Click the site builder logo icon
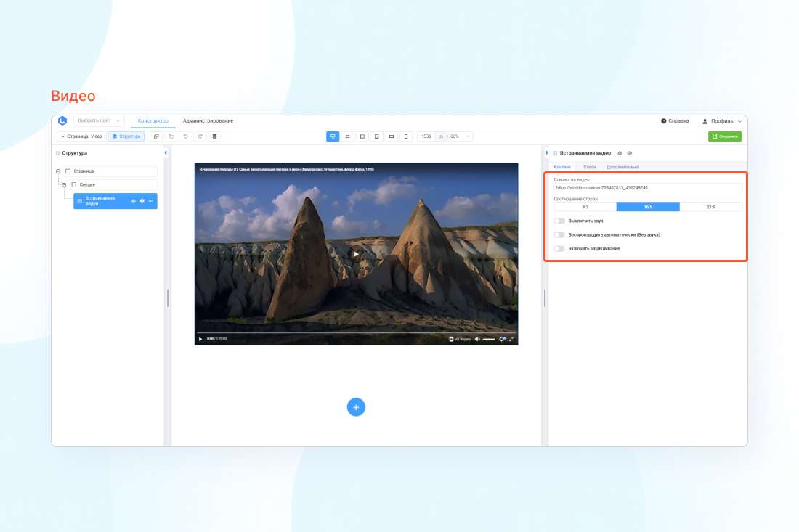Viewport: 799px width, 532px height. point(62,120)
